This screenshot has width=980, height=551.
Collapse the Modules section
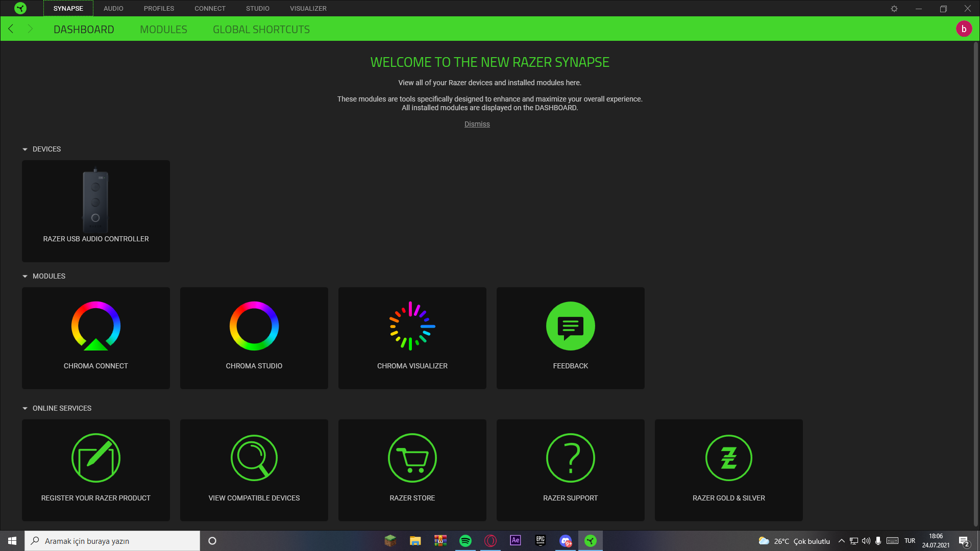coord(25,277)
